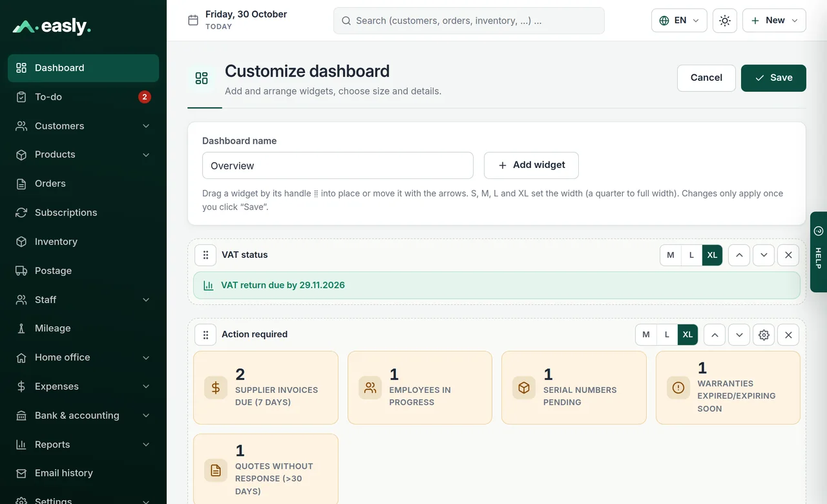Grab the VAT status drag handle

click(205, 255)
